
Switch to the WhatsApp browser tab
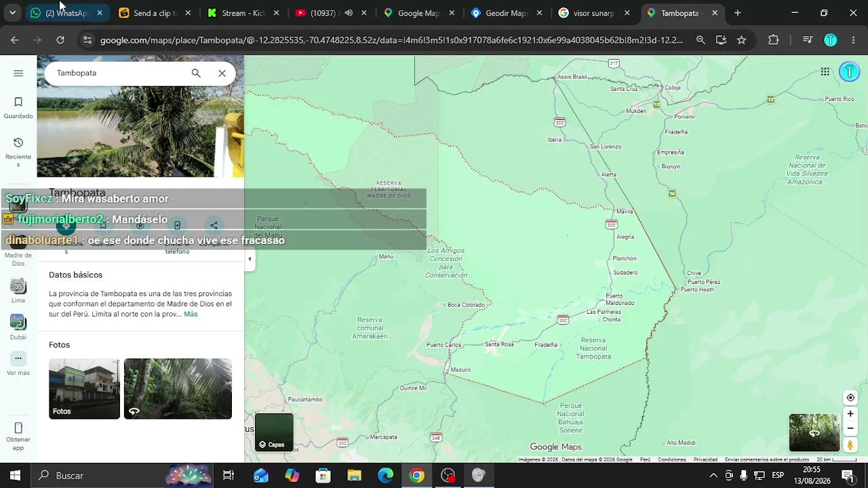[66, 13]
